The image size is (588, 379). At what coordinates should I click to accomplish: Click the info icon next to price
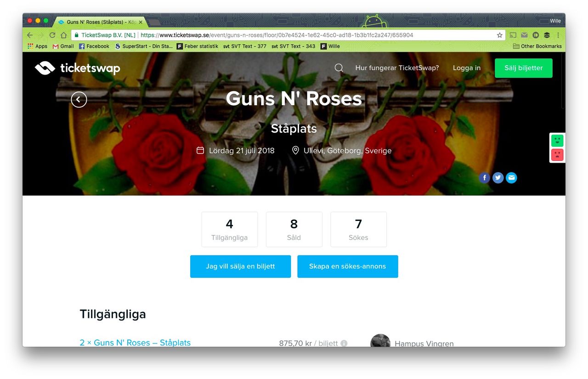click(344, 343)
